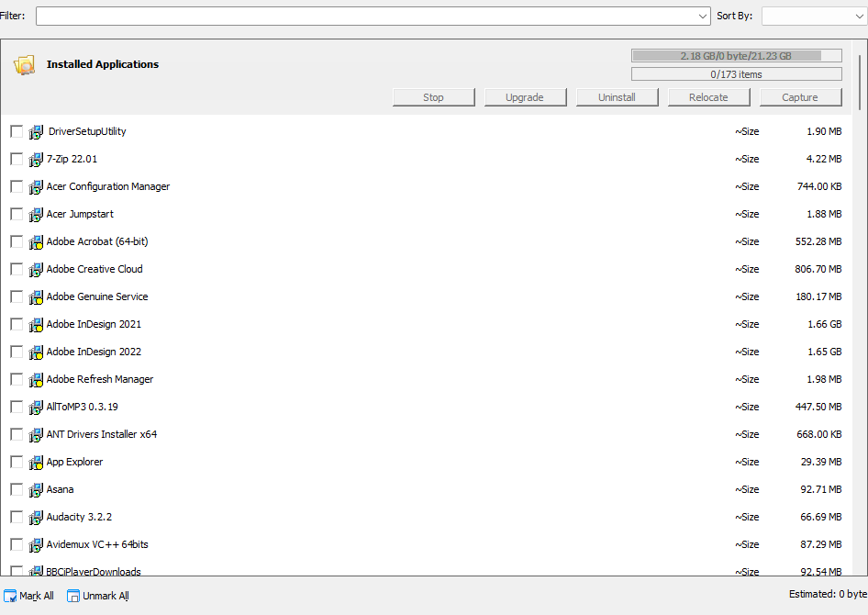Expand the Filter field dropdown arrow
This screenshot has width=868, height=615.
pyautogui.click(x=703, y=15)
